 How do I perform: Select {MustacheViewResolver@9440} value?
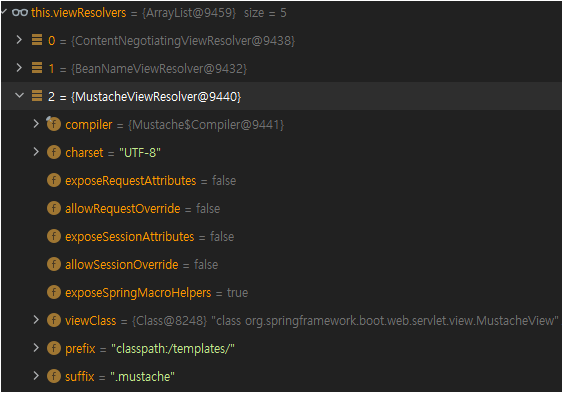coord(156,97)
